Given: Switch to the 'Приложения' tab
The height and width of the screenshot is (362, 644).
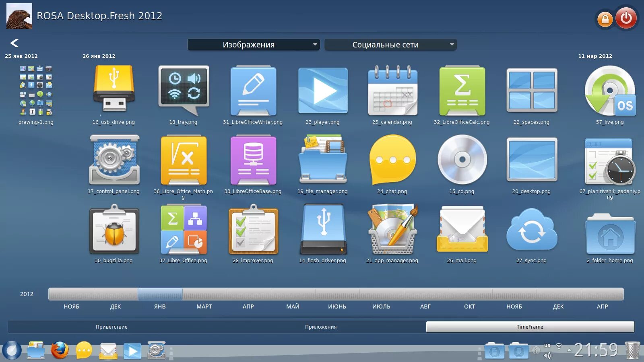Looking at the screenshot, I should [x=320, y=327].
